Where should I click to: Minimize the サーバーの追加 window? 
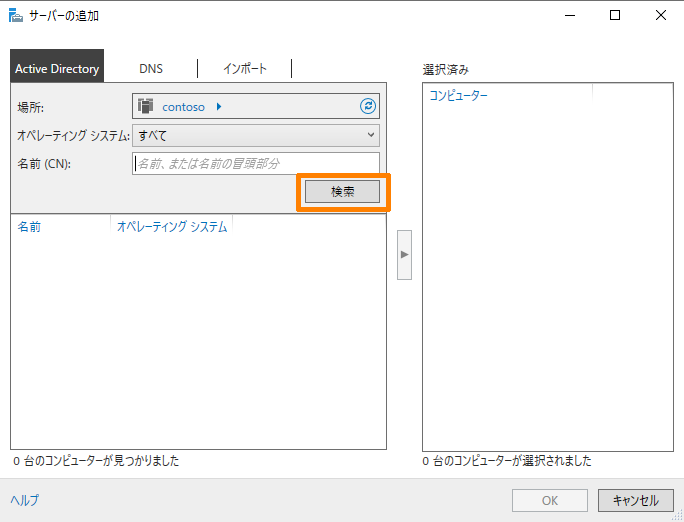569,15
